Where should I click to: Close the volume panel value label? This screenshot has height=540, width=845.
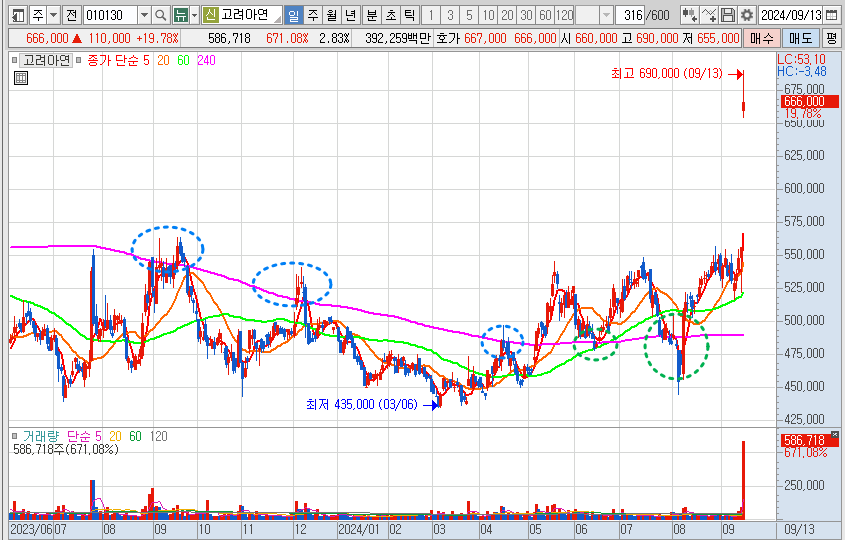835,434
